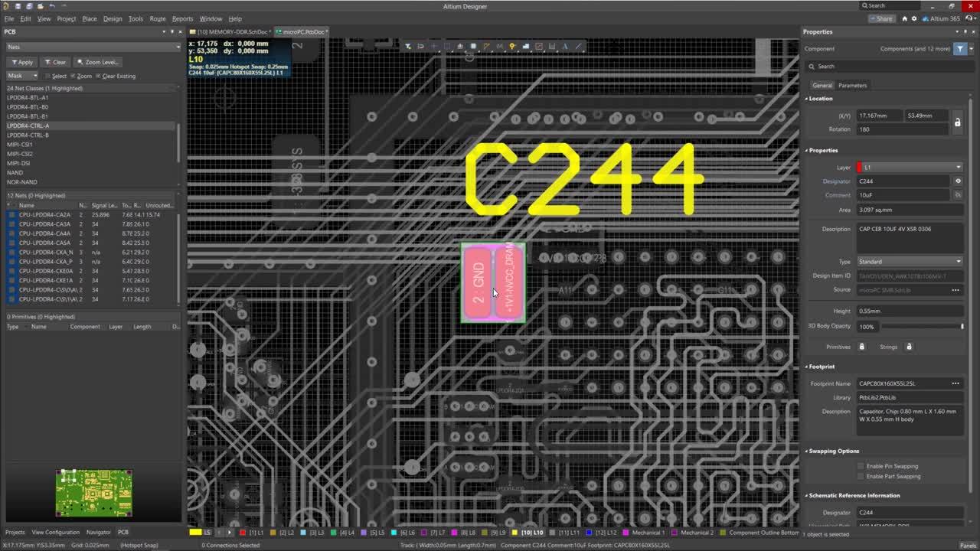
Task: Click the filter funnel button in Properties
Action: pos(960,48)
